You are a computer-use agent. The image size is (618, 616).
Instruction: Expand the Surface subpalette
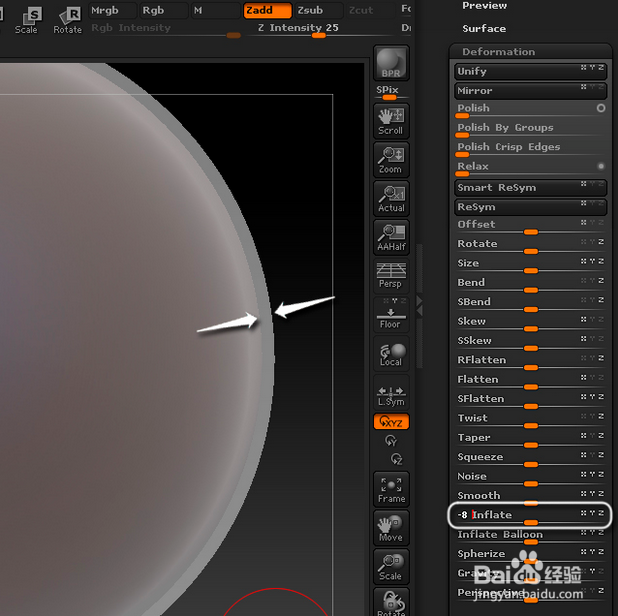coord(484,29)
